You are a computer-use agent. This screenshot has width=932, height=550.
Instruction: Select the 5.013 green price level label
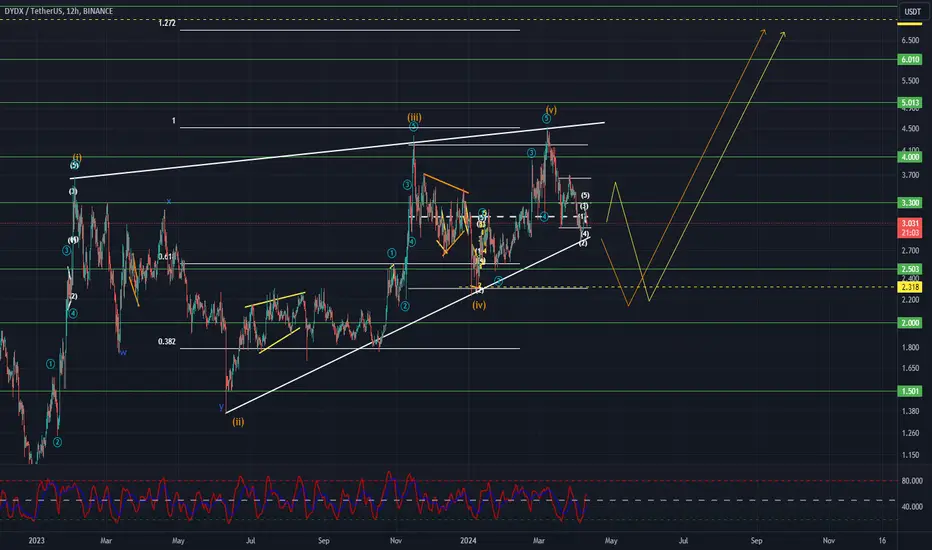909,103
